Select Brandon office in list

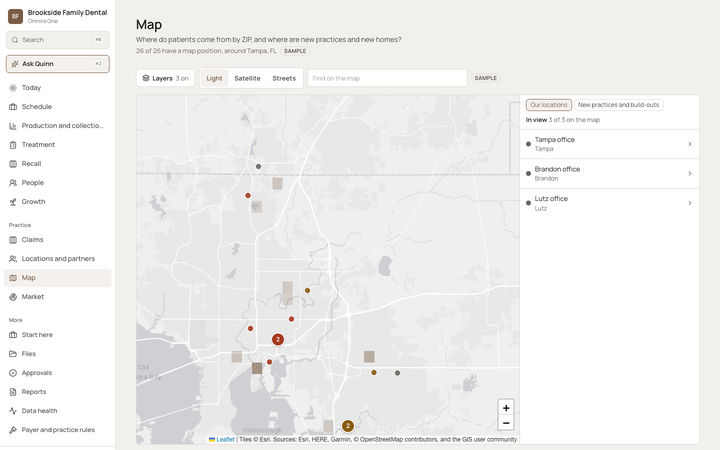tap(609, 174)
